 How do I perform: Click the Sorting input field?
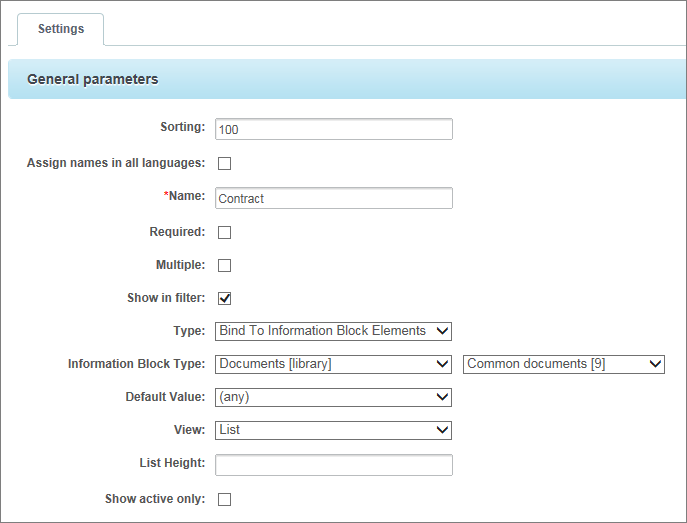point(334,129)
